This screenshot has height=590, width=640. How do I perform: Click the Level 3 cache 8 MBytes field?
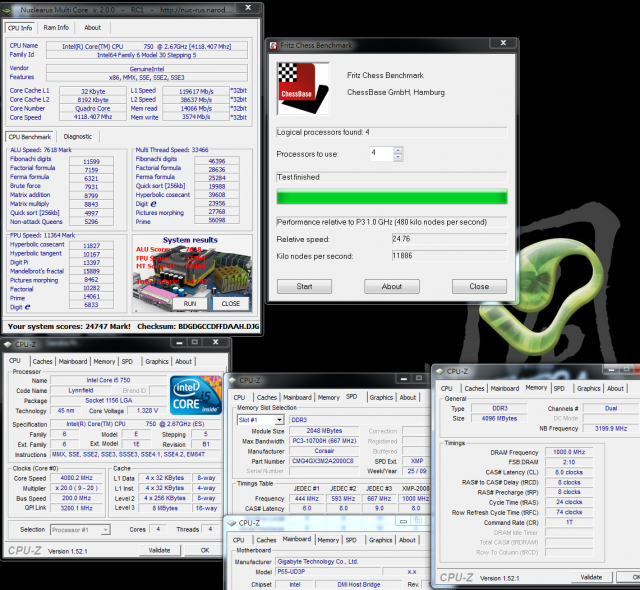tap(165, 508)
